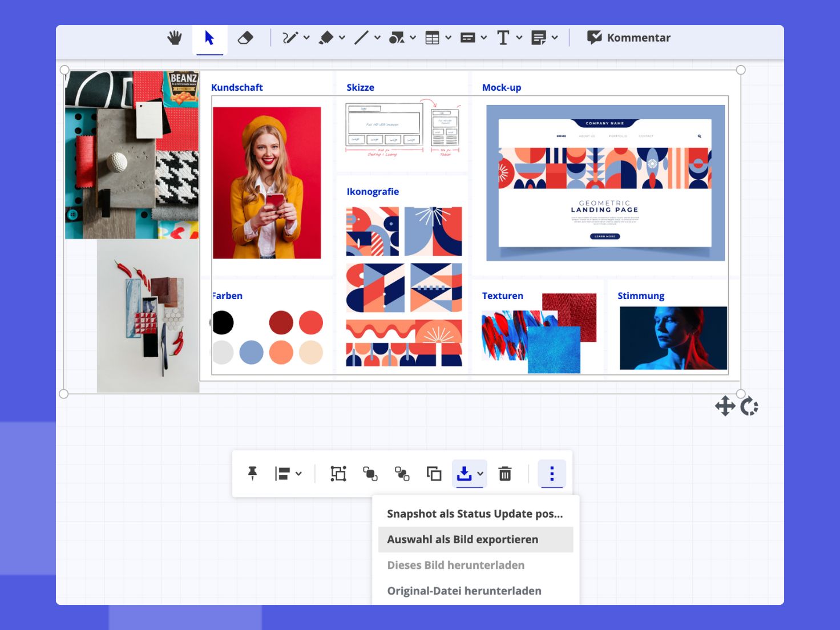Viewport: 840px width, 630px height.
Task: Pick the pen drawing tool
Action: (x=290, y=38)
